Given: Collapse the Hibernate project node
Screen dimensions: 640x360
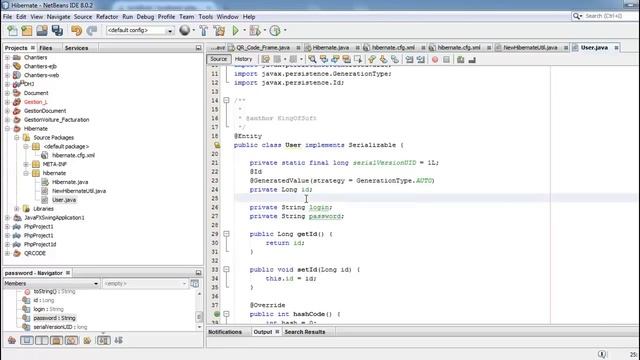Looking at the screenshot, I should [x=7, y=129].
